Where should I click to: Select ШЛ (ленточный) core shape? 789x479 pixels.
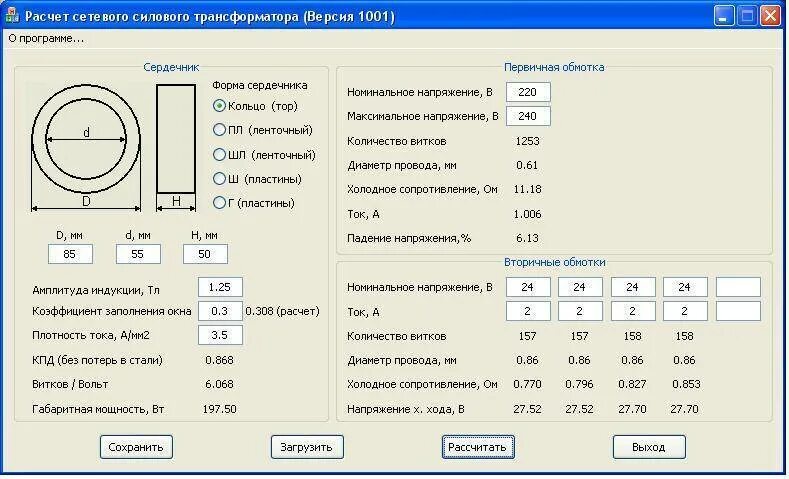264,154
